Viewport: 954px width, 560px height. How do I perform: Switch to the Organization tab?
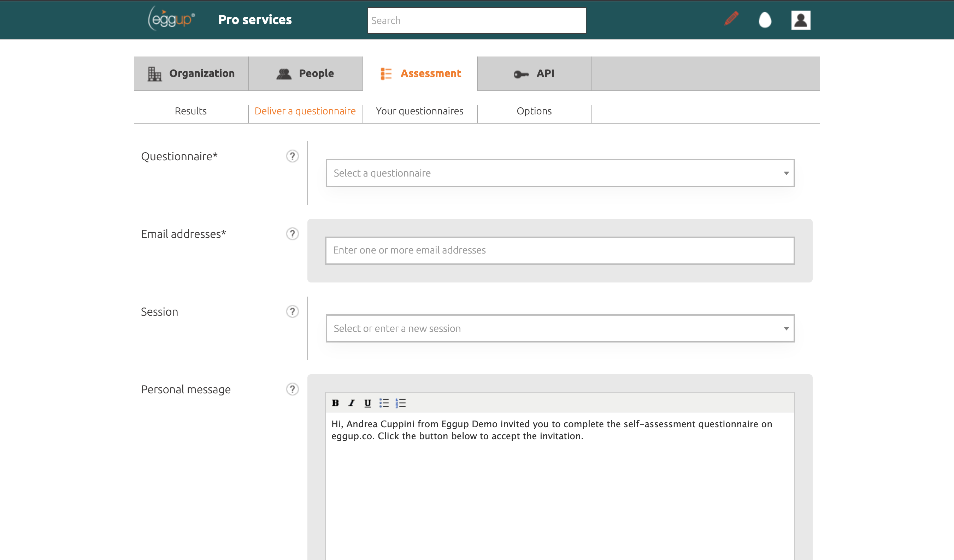(191, 73)
